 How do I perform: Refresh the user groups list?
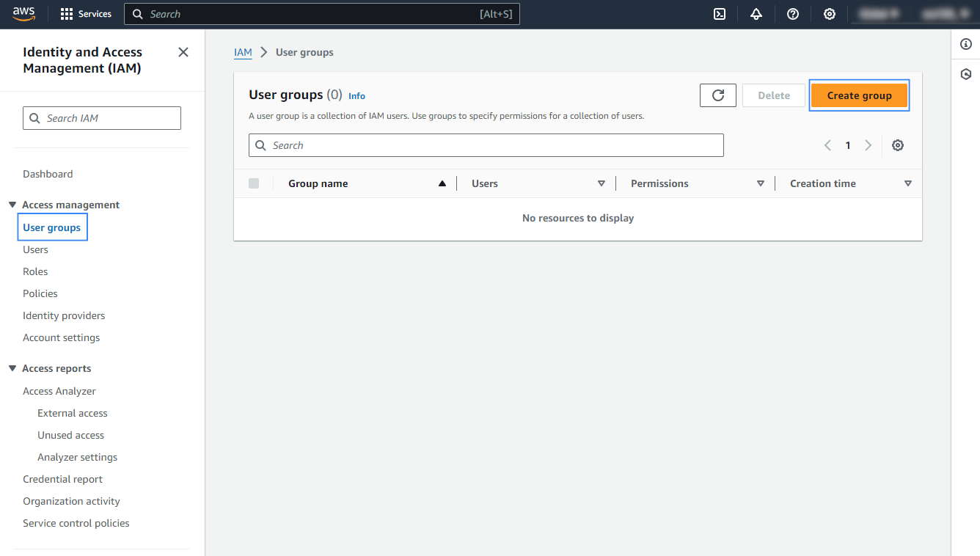717,95
